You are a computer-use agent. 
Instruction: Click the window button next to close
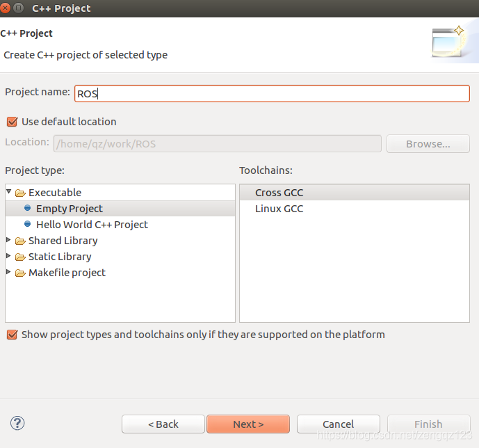pyautogui.click(x=18, y=8)
